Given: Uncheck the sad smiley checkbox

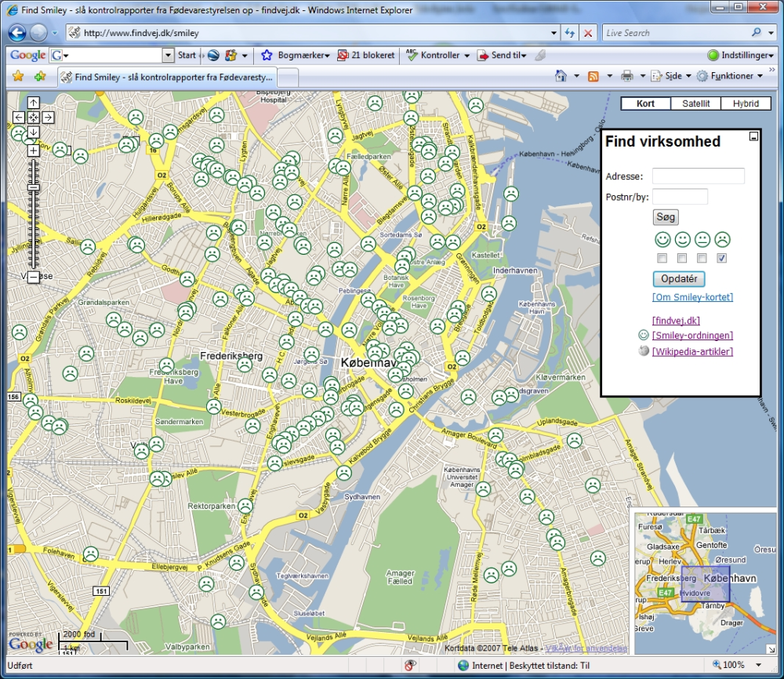Looking at the screenshot, I should (721, 258).
